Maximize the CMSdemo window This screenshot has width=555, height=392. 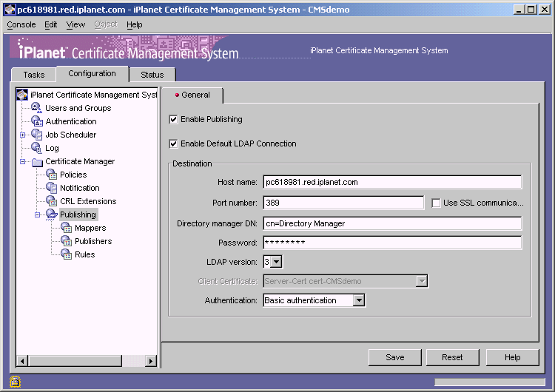(531, 10)
